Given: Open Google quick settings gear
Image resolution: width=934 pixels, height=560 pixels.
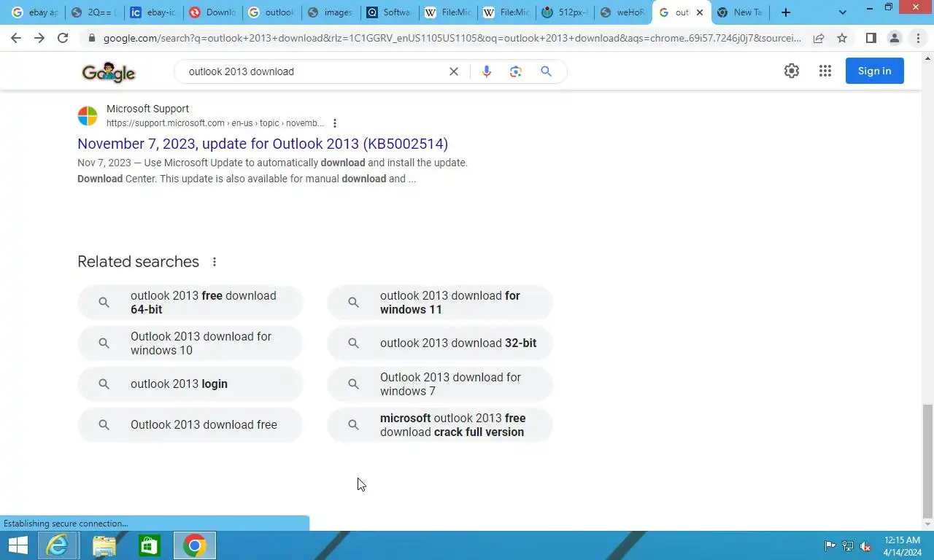Looking at the screenshot, I should pos(792,71).
